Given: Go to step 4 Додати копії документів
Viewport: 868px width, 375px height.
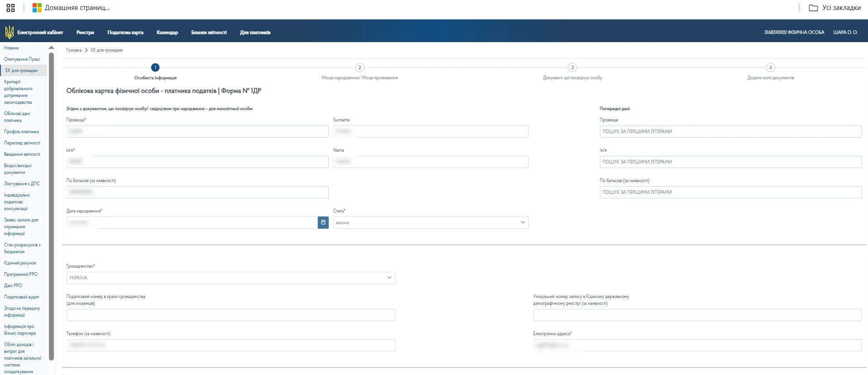Looking at the screenshot, I should coord(771,67).
